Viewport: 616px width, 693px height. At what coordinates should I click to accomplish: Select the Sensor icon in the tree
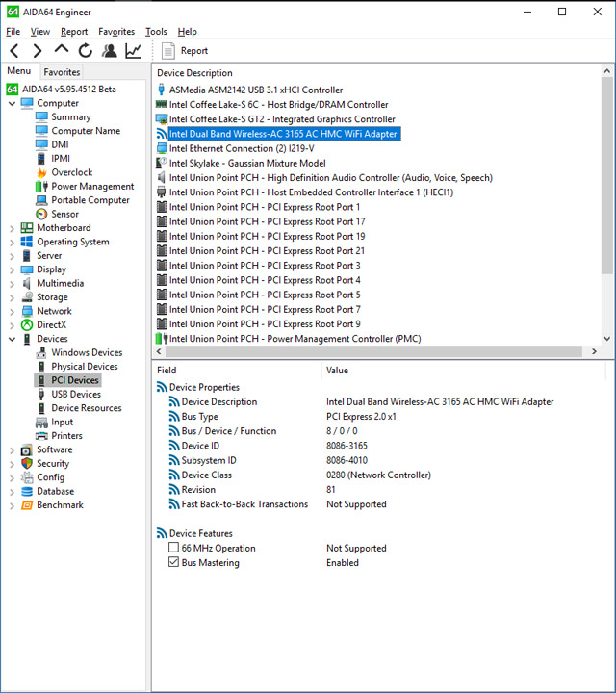41,214
